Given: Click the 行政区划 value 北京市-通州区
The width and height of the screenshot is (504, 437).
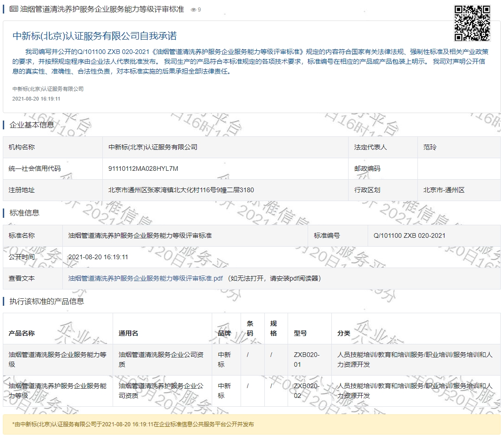Looking at the screenshot, I should [x=444, y=190].
